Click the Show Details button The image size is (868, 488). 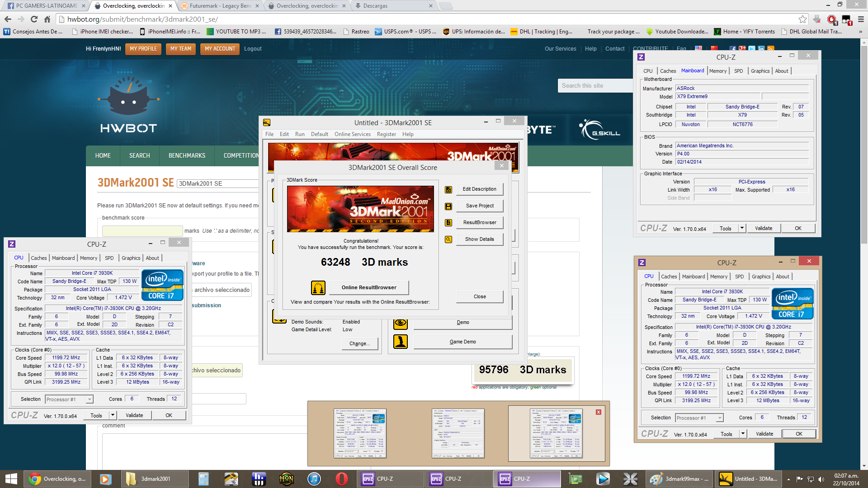(x=480, y=239)
